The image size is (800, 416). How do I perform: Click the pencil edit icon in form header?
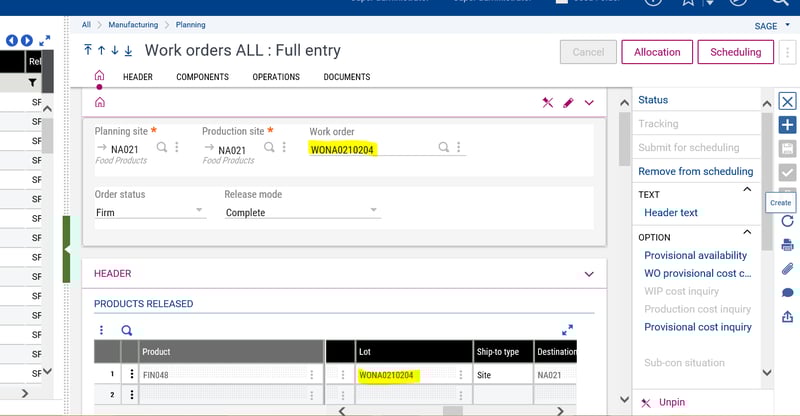568,102
